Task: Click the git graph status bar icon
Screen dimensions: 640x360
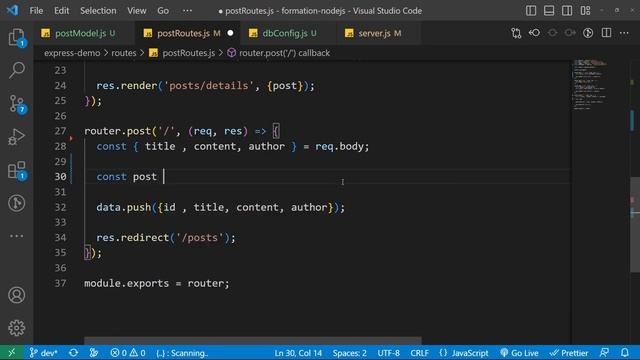Action: (93, 353)
